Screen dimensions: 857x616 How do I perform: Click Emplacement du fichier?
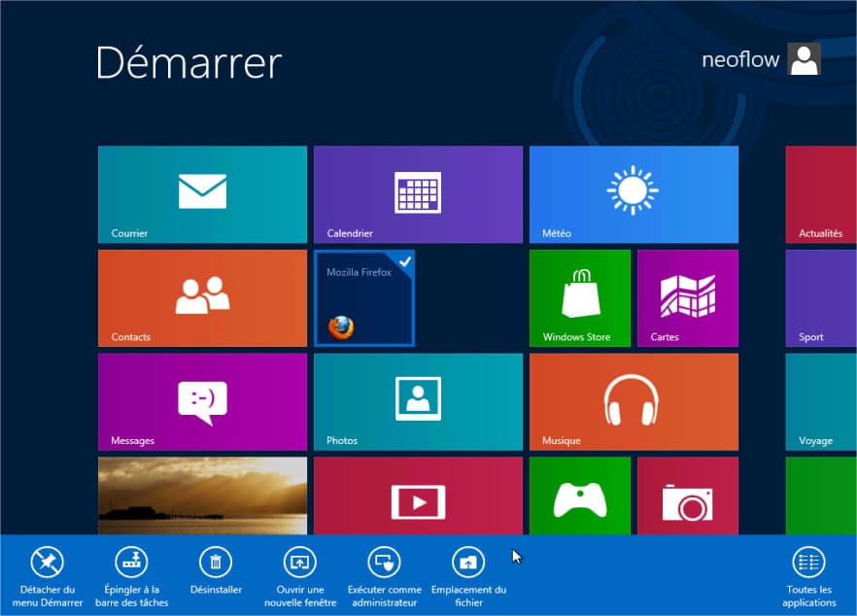click(468, 576)
